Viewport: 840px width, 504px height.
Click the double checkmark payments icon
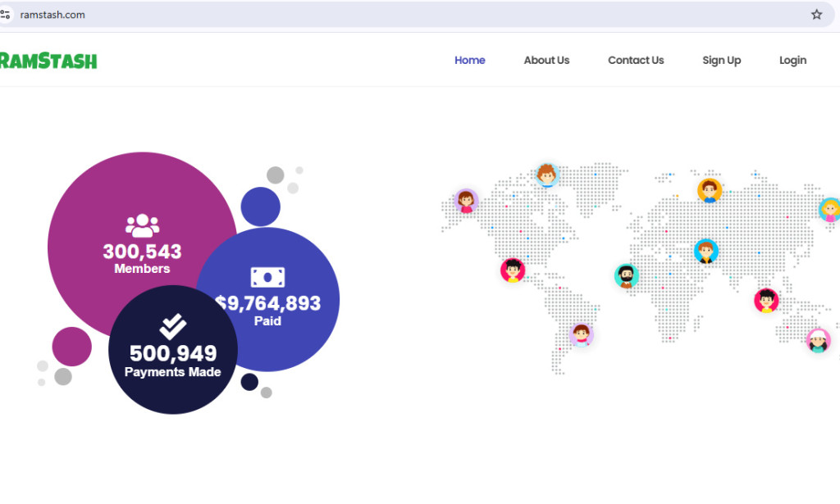pos(172,327)
